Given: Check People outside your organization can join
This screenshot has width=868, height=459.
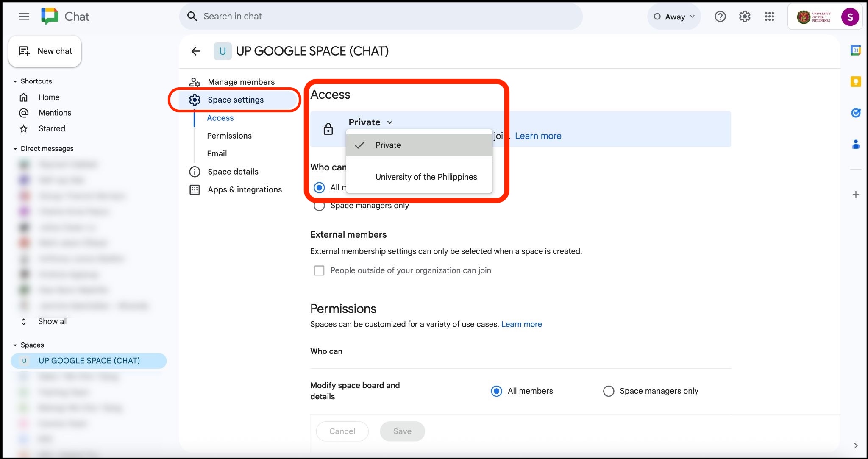Looking at the screenshot, I should coord(319,270).
